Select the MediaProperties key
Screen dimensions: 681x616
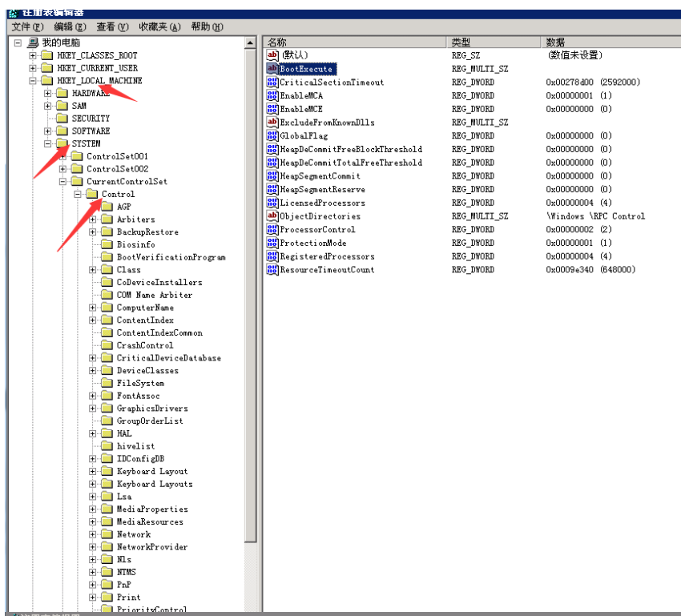(x=152, y=509)
